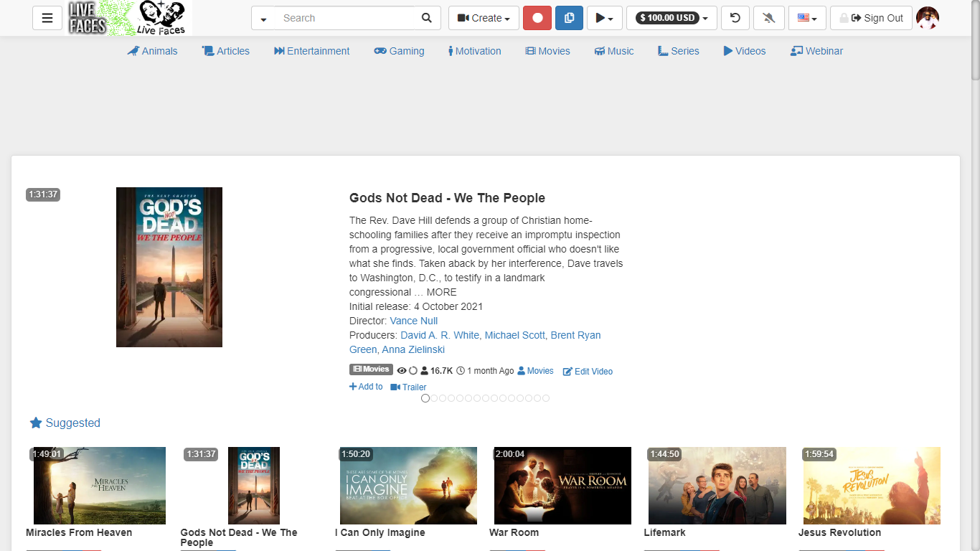Viewport: 980px width, 551px height.
Task: Click the I Can Only Imagine title
Action: 380,532
